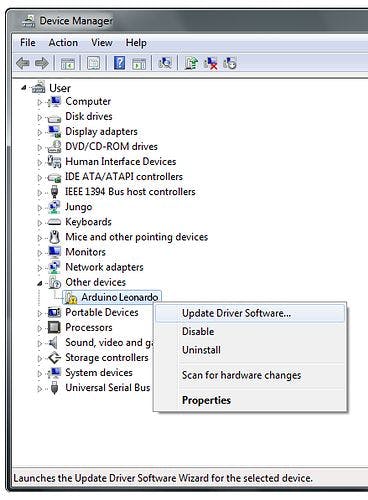Image resolution: width=368 pixels, height=500 pixels.
Task: Open the View menu
Action: coord(102,43)
